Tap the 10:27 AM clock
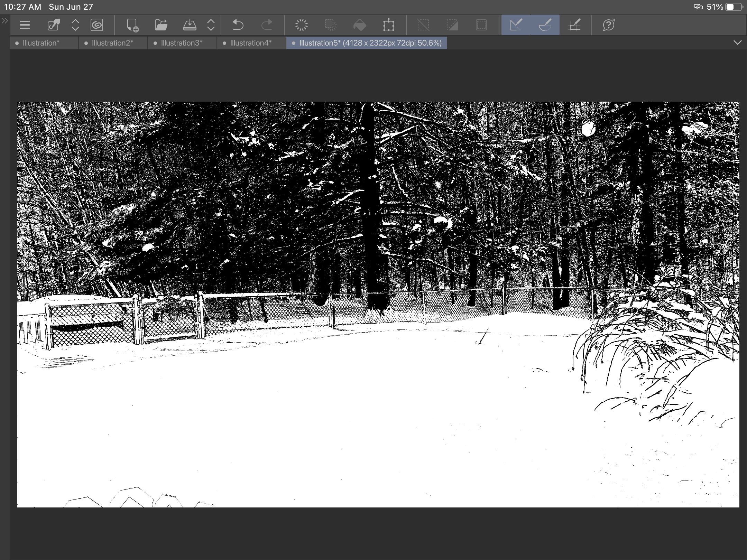The width and height of the screenshot is (747, 560). pos(22,7)
